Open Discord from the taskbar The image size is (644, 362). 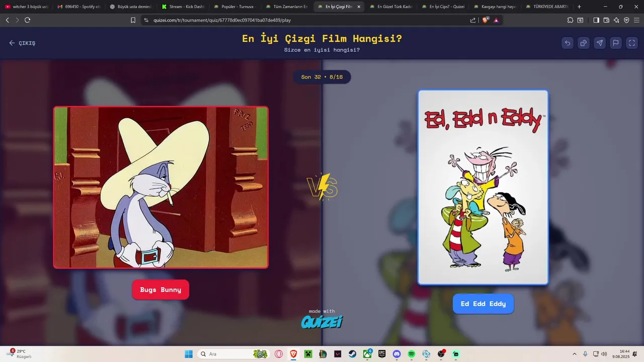(396, 354)
